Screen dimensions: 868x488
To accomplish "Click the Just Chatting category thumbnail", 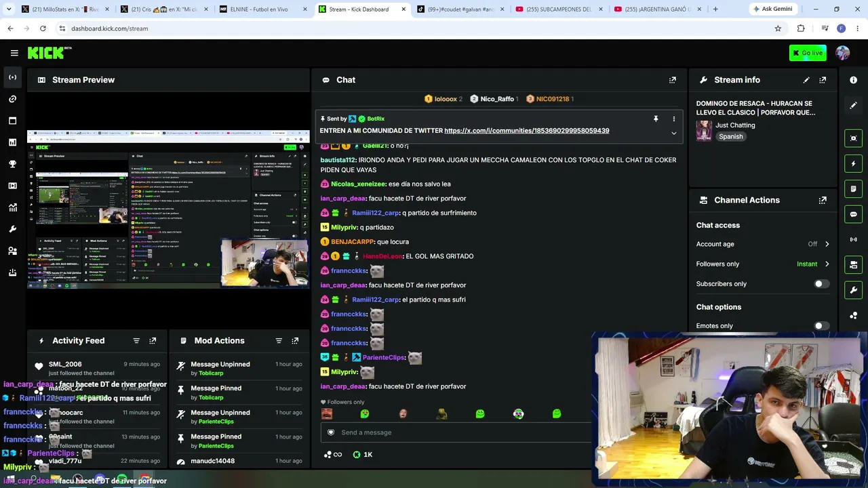I will 704,130.
